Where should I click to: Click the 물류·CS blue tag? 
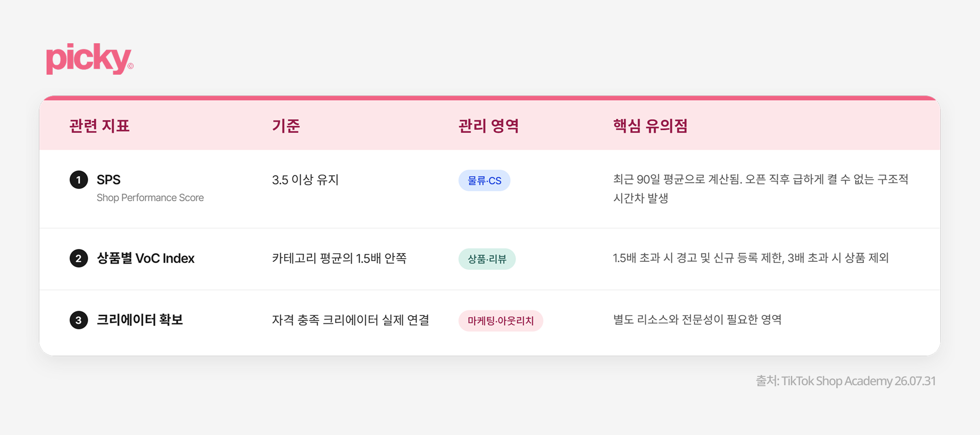(484, 180)
